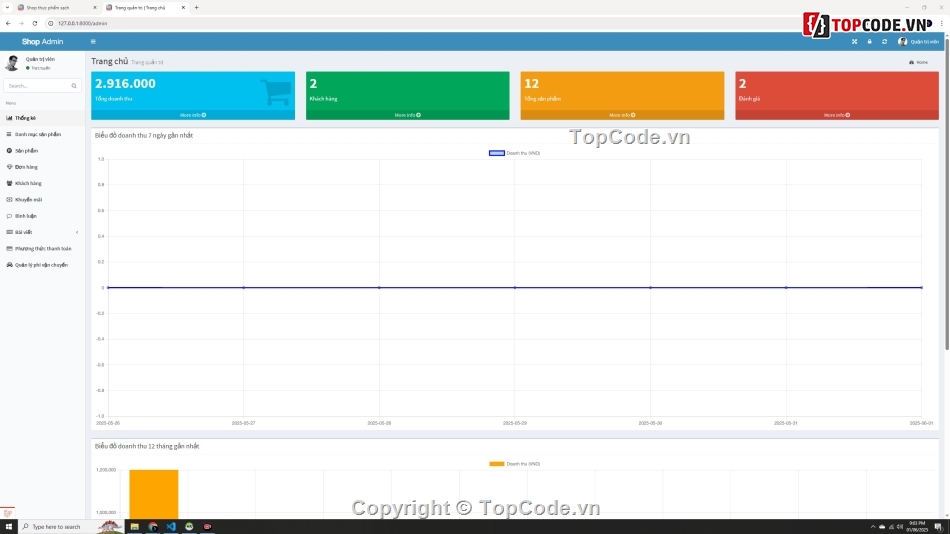Open Phương thức thanh toán menu item

click(x=42, y=249)
